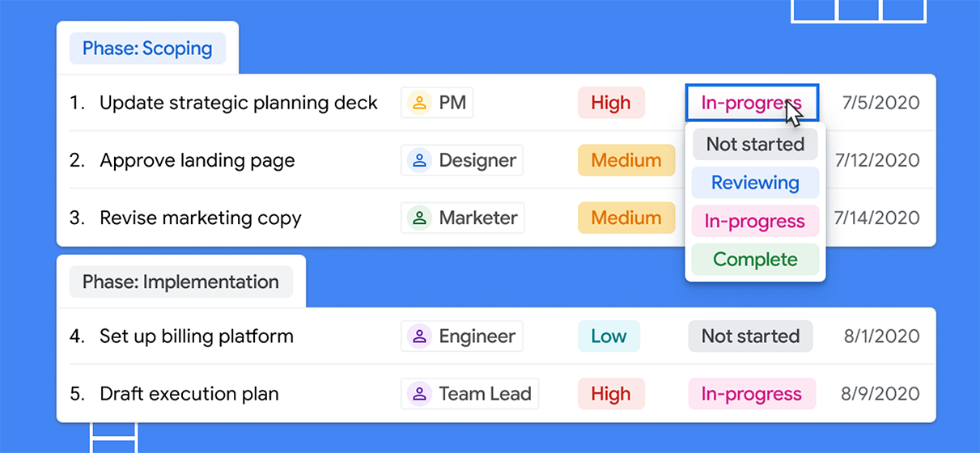The width and height of the screenshot is (980, 453).
Task: Choose Reviewing from the status menu
Action: coord(755,183)
